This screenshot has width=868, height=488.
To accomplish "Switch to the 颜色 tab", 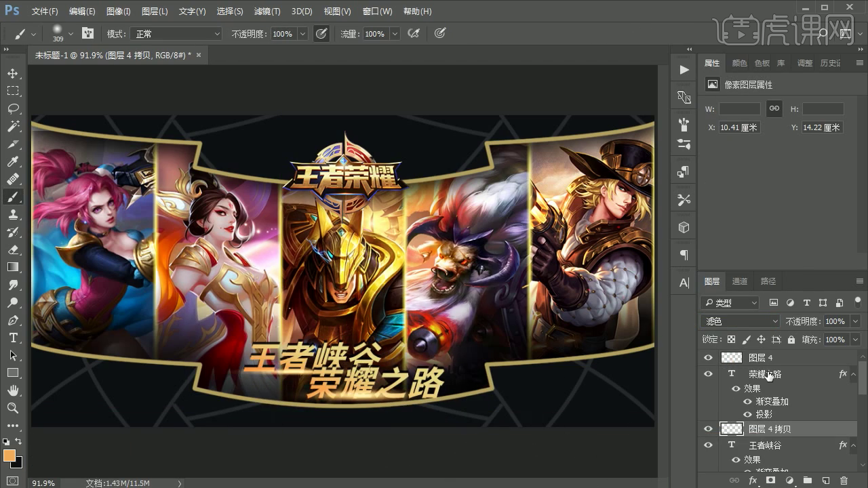I will (739, 63).
